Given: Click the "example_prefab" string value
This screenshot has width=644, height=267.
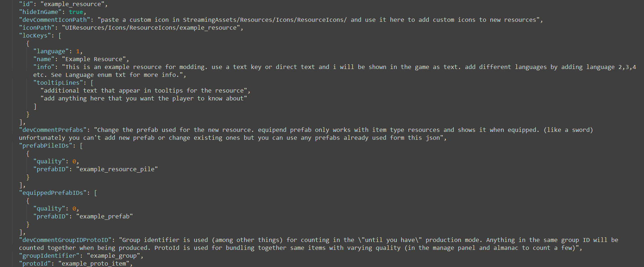Looking at the screenshot, I should (105, 217).
